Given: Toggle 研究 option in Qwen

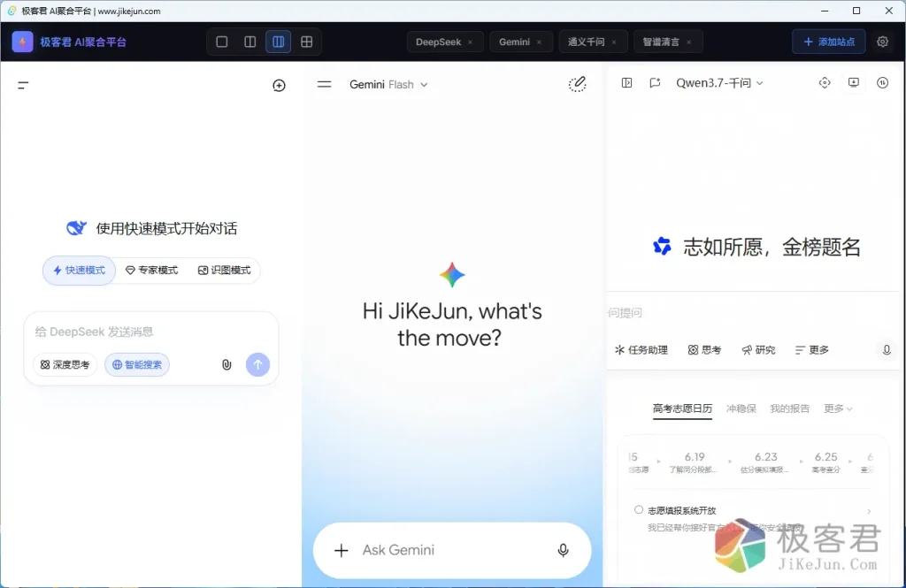Looking at the screenshot, I should point(758,350).
